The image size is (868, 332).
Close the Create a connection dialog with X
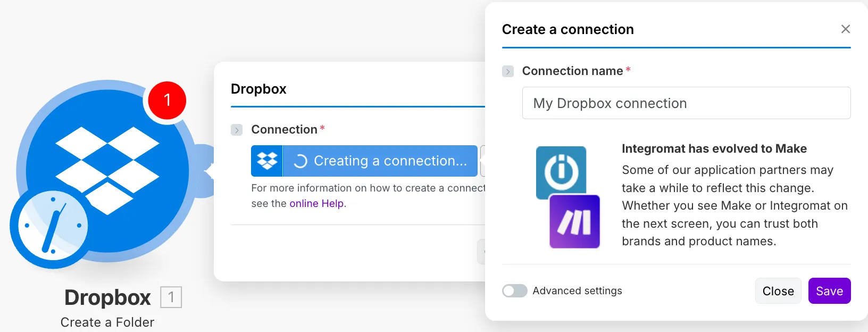point(845,29)
